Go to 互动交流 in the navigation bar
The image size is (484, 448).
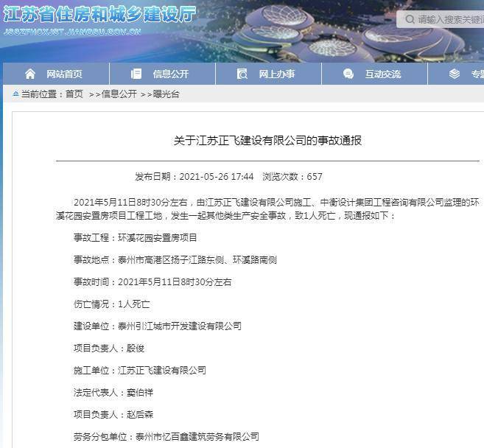click(382, 74)
